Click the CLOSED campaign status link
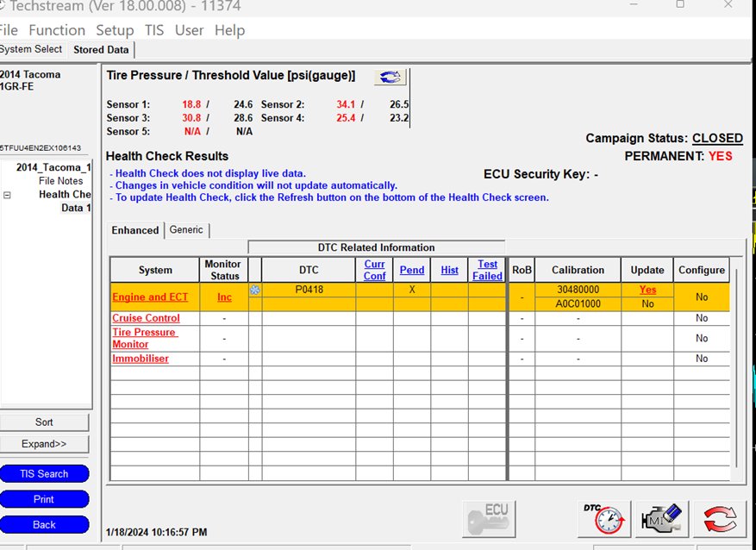Image resolution: width=756 pixels, height=550 pixels. click(717, 138)
